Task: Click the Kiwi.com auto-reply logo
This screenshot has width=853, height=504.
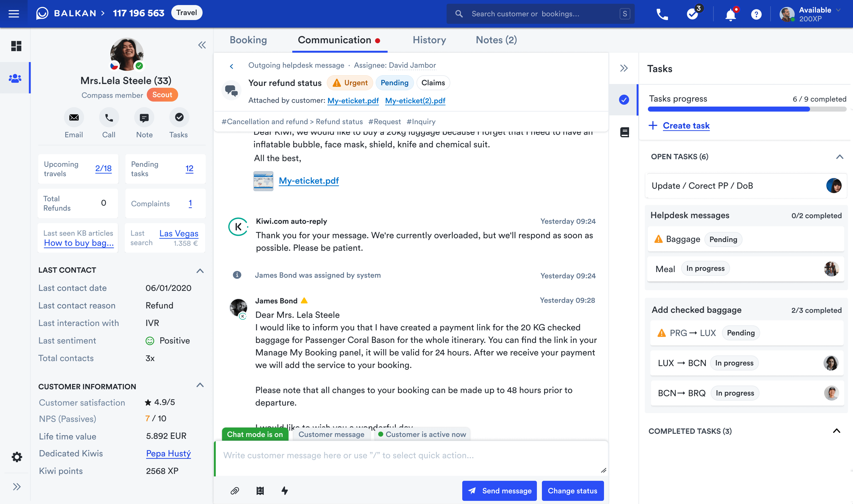Action: click(x=238, y=227)
